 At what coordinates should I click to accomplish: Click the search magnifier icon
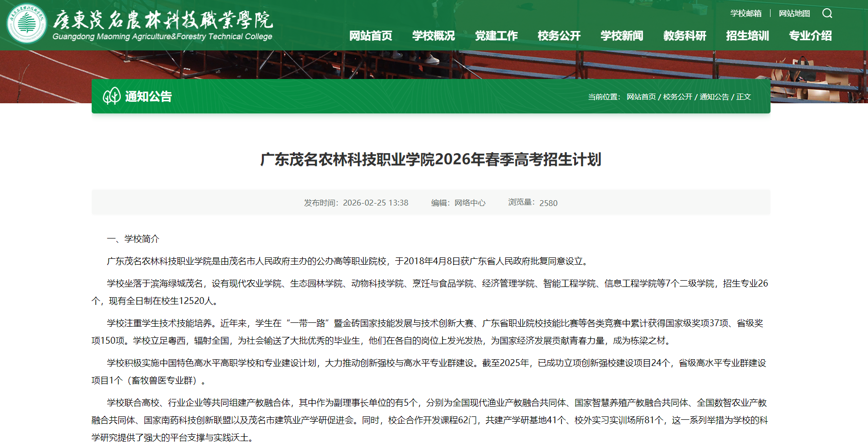(827, 14)
